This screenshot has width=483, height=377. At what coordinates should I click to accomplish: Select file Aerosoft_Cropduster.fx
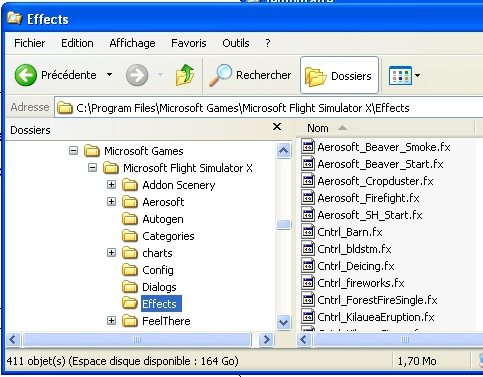(x=375, y=181)
